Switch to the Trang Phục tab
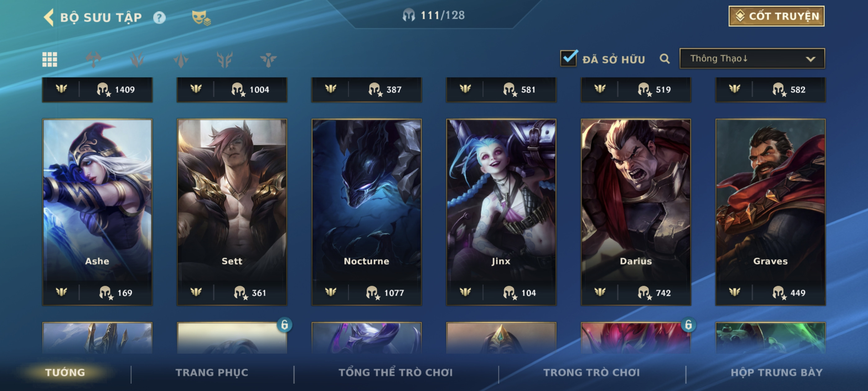This screenshot has height=391, width=868. [212, 372]
